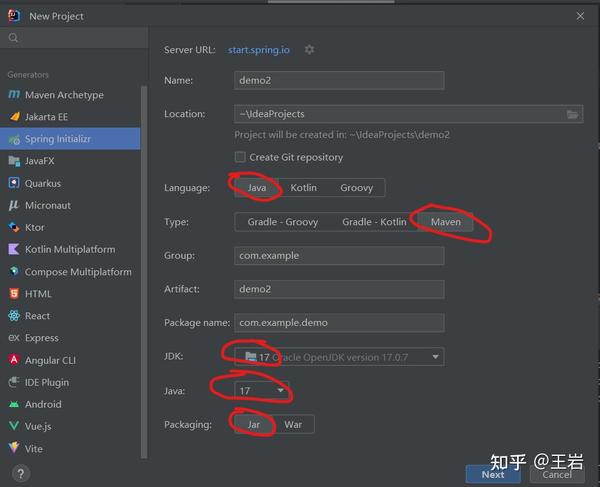The width and height of the screenshot is (600, 487).
Task: Select Java as the language
Action: tap(256, 188)
